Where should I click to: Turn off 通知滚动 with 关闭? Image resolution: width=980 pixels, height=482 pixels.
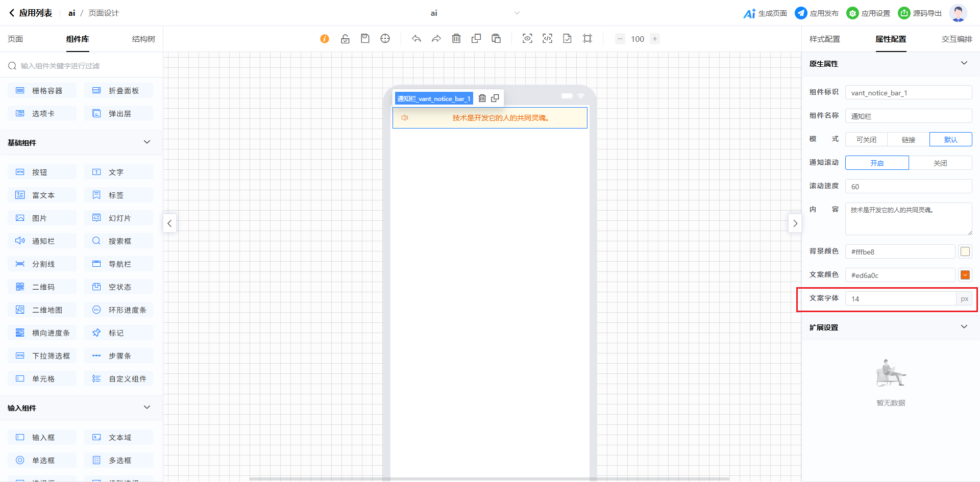tap(940, 163)
